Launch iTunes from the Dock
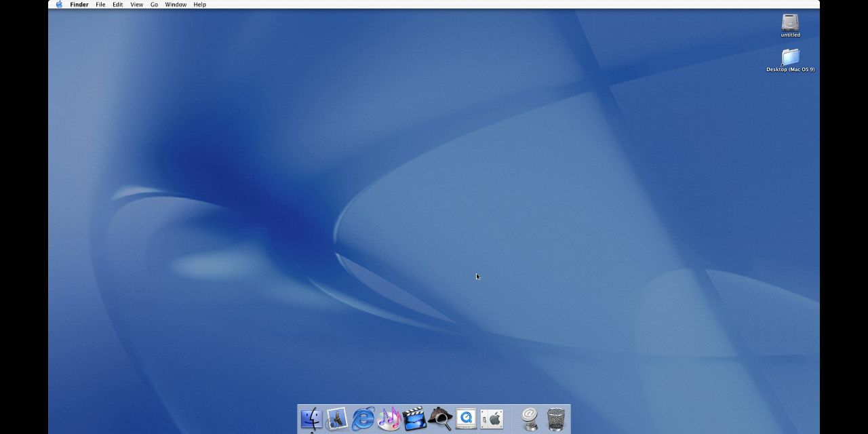Image resolution: width=868 pixels, height=434 pixels. pos(389,418)
